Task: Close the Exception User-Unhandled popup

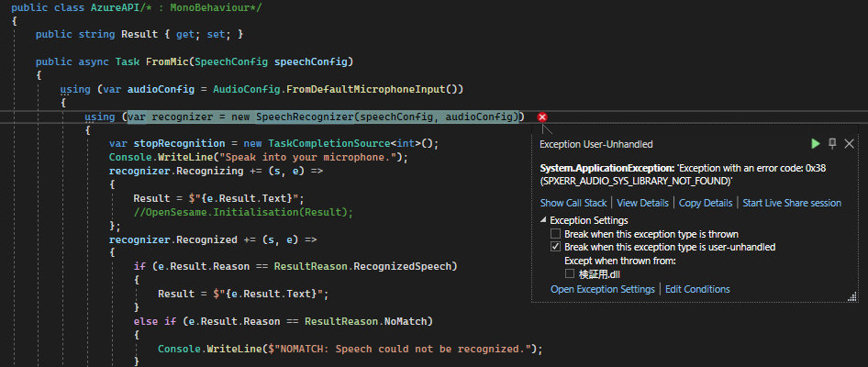Action: (849, 144)
